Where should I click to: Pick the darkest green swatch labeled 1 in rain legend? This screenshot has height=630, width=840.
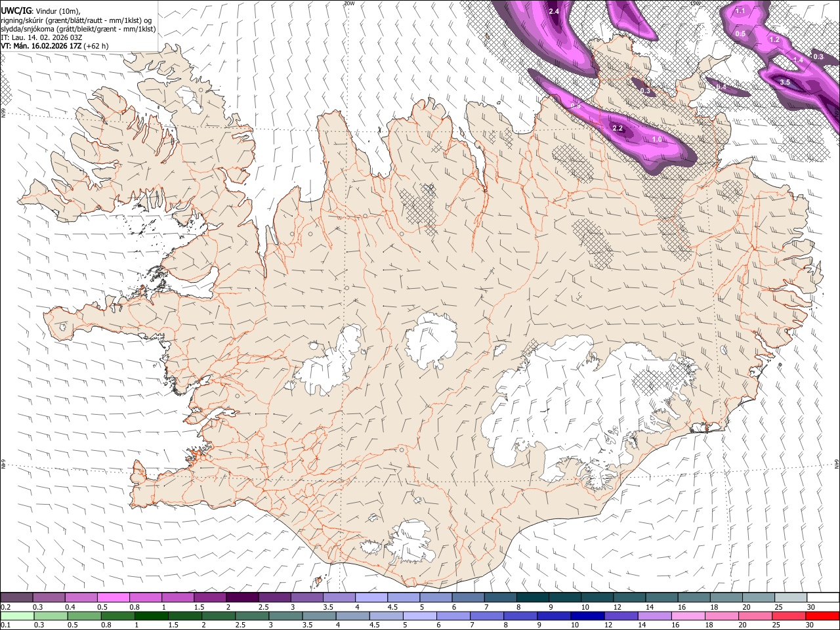click(151, 616)
